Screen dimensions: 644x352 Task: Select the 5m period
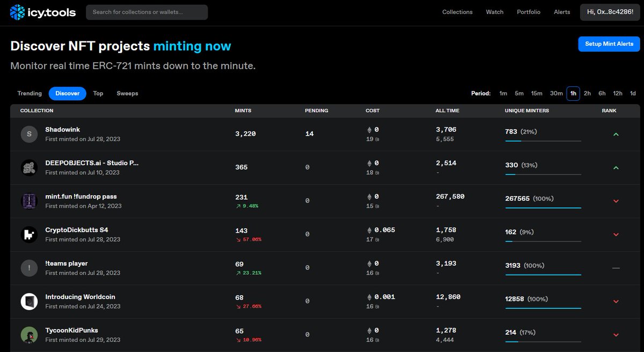(519, 93)
